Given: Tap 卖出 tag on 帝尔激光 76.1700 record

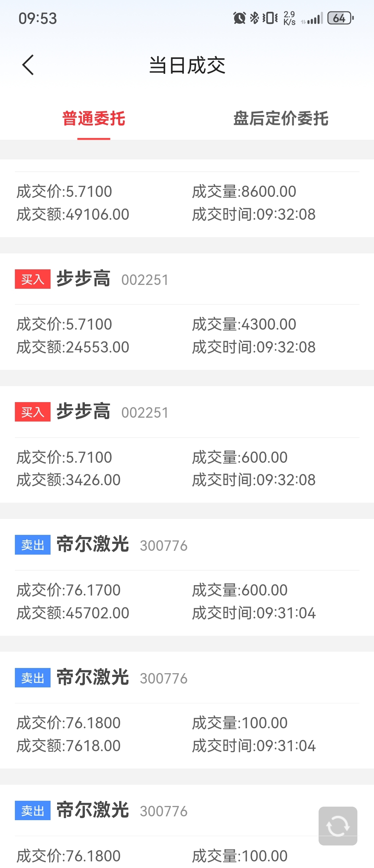Looking at the screenshot, I should 33,545.
